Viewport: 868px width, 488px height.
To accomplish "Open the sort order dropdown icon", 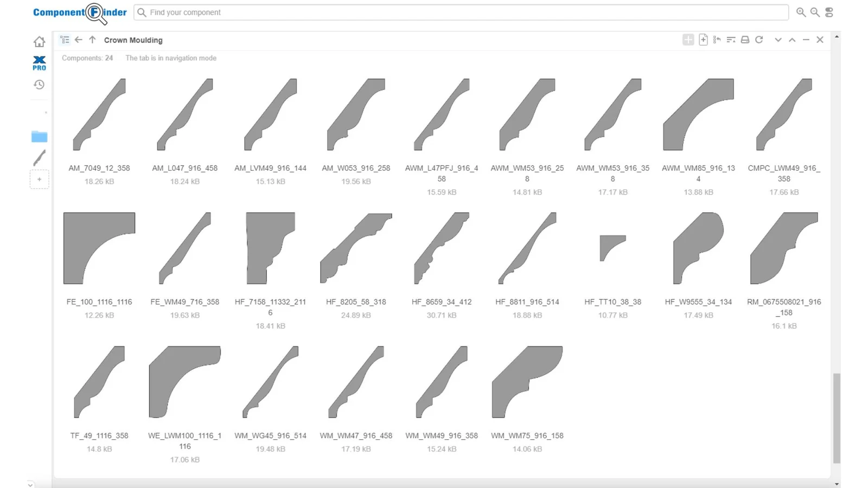I will point(731,40).
